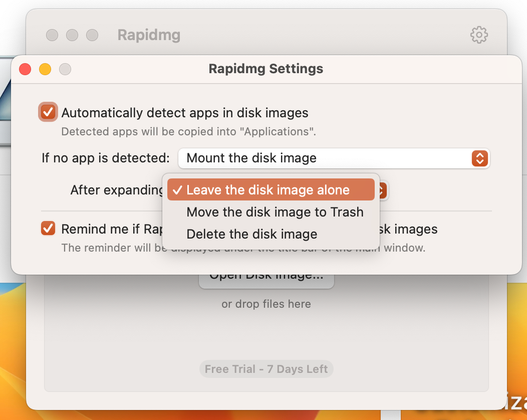Click the Rapidmg main window title
Image resolution: width=527 pixels, height=420 pixels.
[149, 35]
